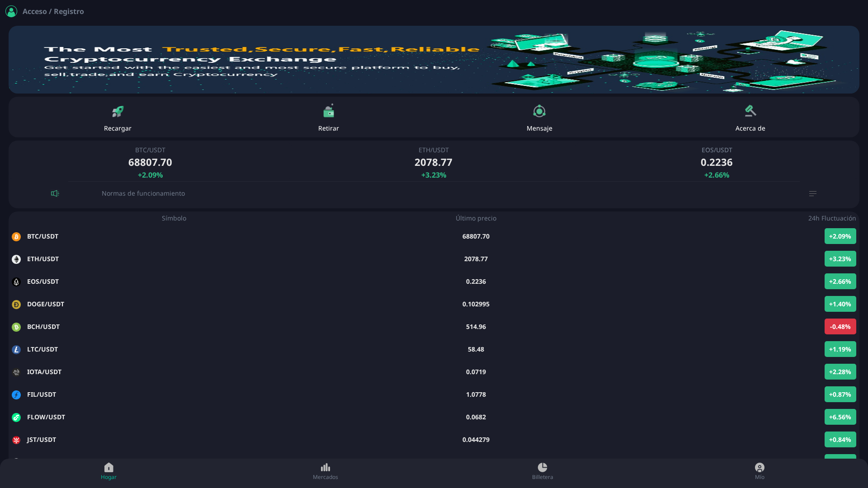Select the BTC/USDT price row

click(434, 236)
